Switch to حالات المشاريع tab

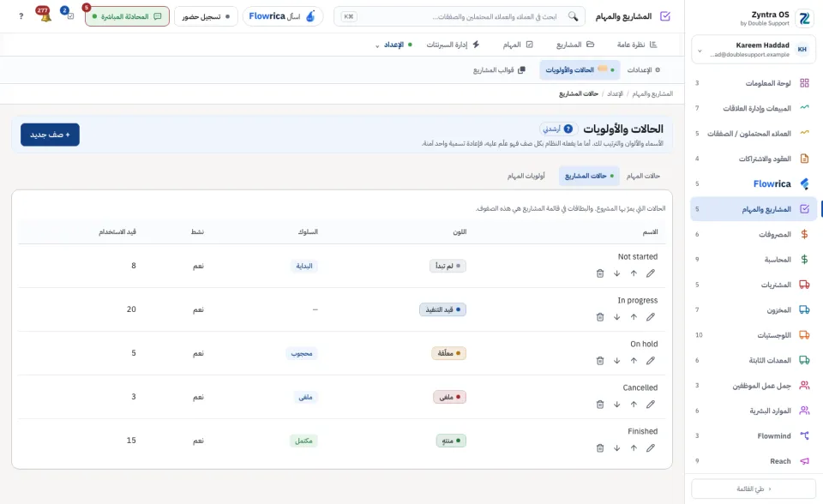click(589, 176)
